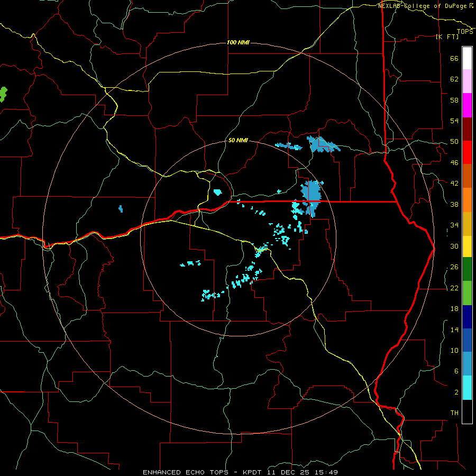Click the legend value '38'
Viewport: 476px width, 476px height.
pyautogui.click(x=454, y=204)
